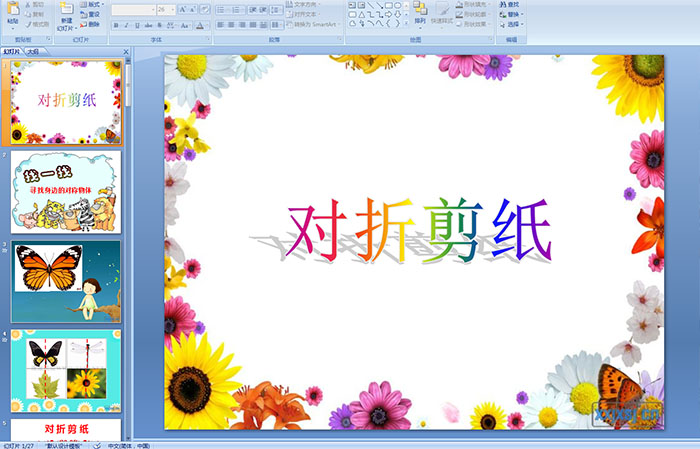Click Shape Effects (形状效果)
The height and width of the screenshot is (449, 700).
click(473, 24)
